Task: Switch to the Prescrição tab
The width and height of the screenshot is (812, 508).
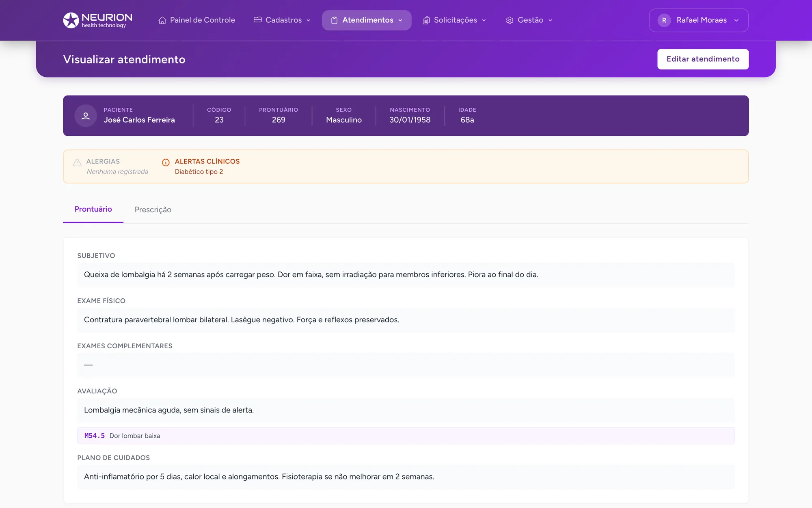Action: [x=153, y=210]
